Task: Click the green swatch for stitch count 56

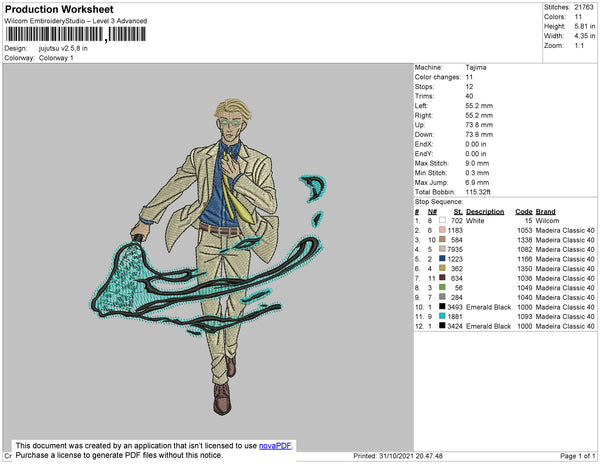Action: point(442,287)
